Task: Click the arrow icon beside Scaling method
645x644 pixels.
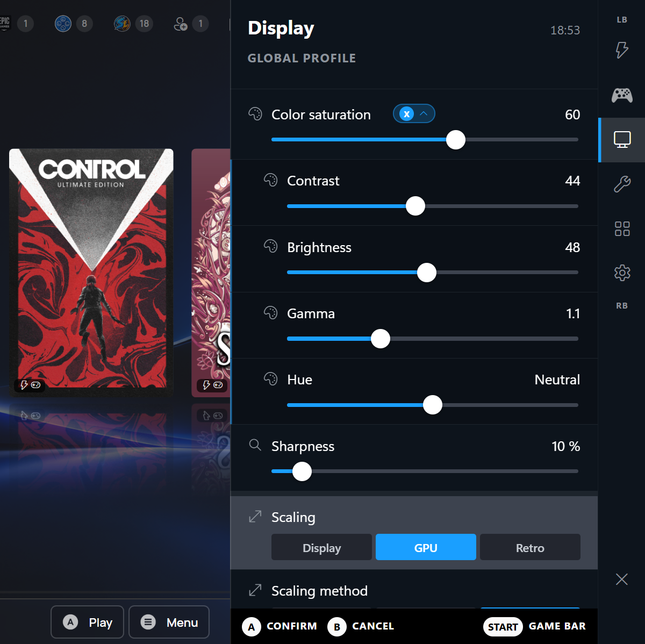Action: pos(255,590)
